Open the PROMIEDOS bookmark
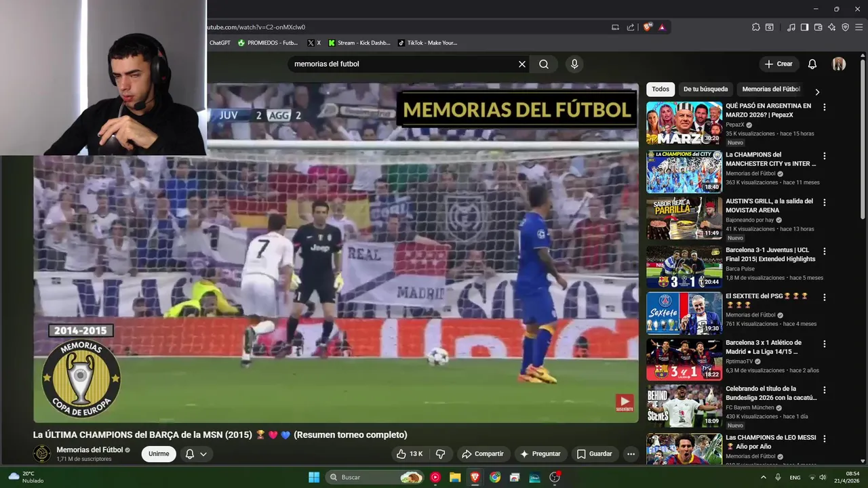This screenshot has height=488, width=868. pos(268,43)
